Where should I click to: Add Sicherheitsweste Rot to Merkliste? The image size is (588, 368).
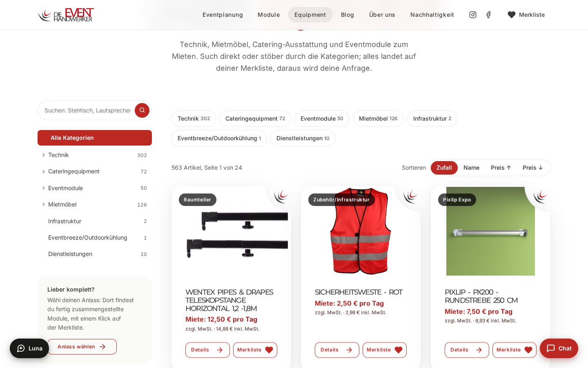click(385, 350)
